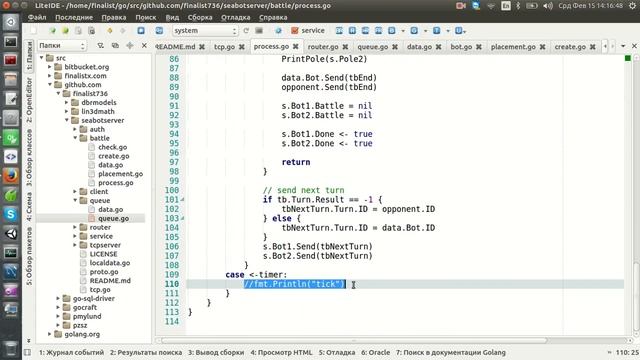Collapse the battle folder
The height and width of the screenshot is (360, 640).
75,138
